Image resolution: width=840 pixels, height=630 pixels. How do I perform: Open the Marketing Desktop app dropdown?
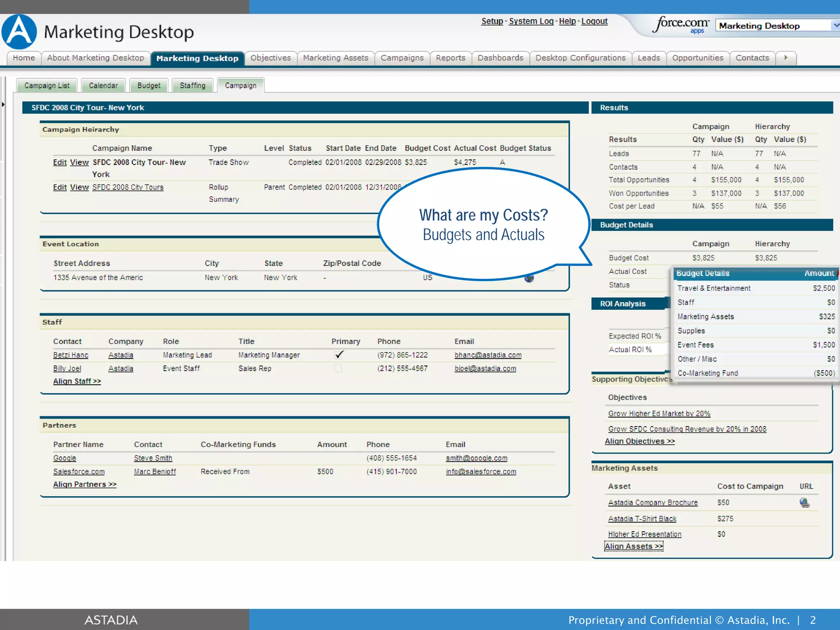point(777,26)
